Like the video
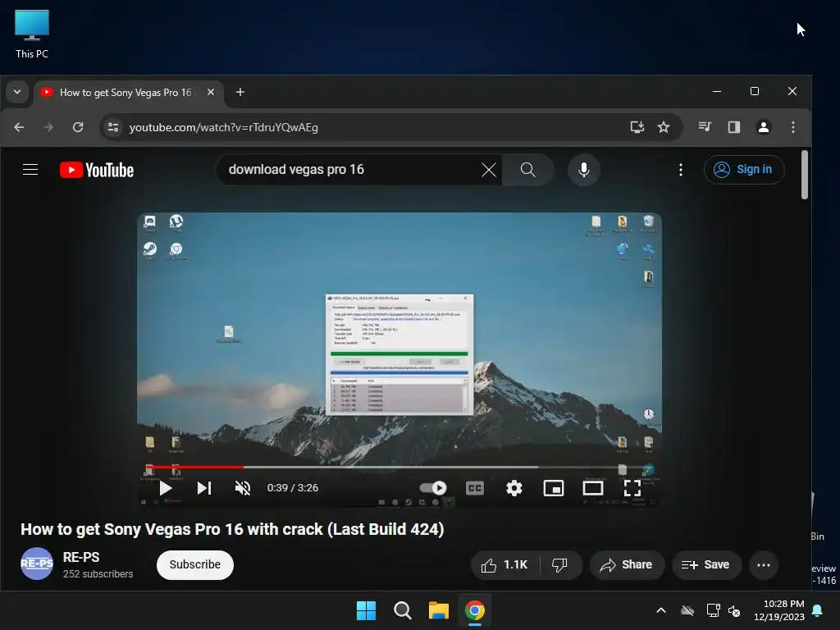Viewport: 840px width, 630px height. point(504,564)
